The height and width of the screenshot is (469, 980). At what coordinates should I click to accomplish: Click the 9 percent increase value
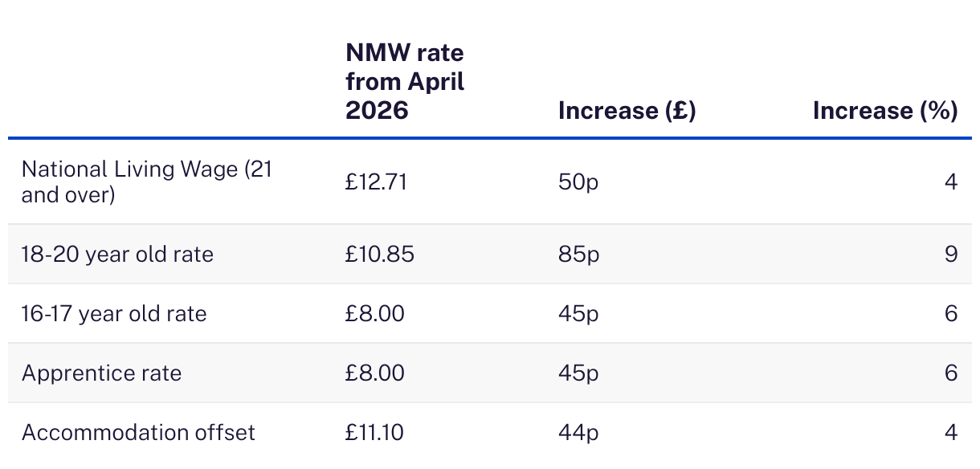[951, 255]
